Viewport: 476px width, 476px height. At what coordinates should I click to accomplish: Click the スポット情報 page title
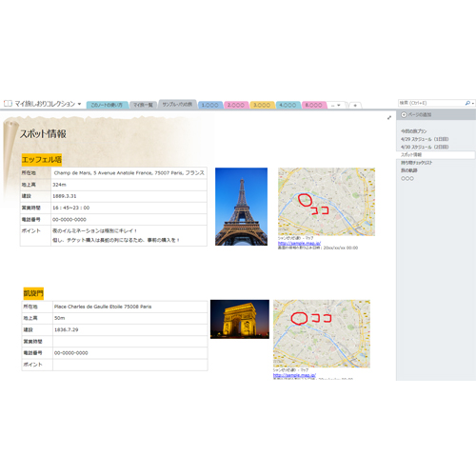pyautogui.click(x=43, y=134)
